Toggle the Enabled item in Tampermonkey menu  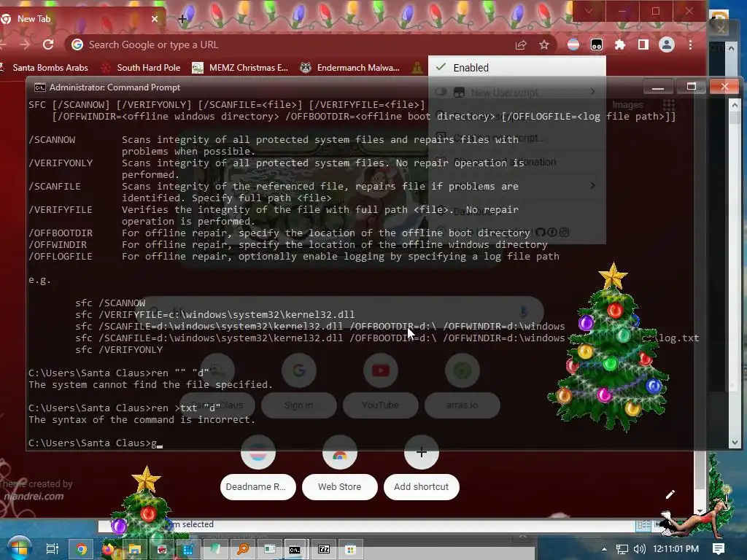[x=517, y=68]
